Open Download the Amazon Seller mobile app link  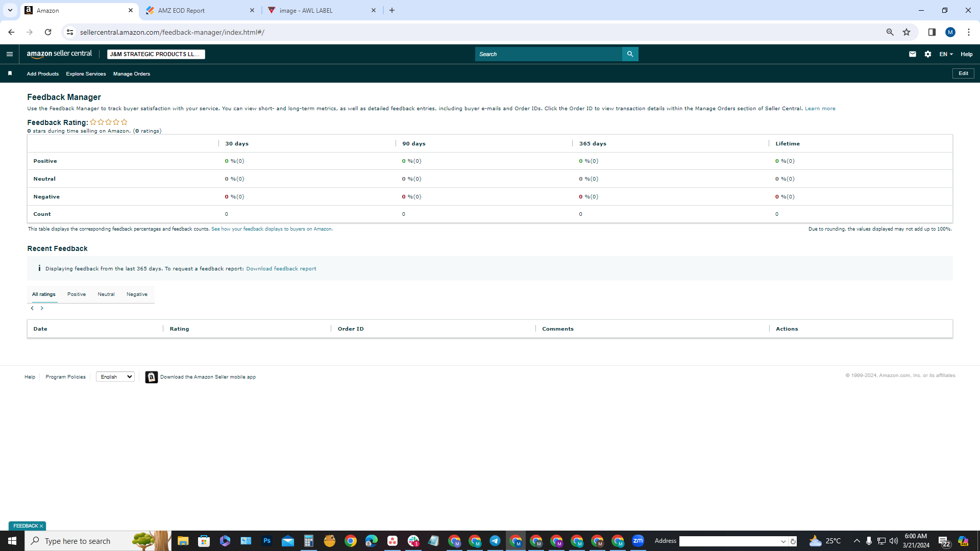pos(208,377)
